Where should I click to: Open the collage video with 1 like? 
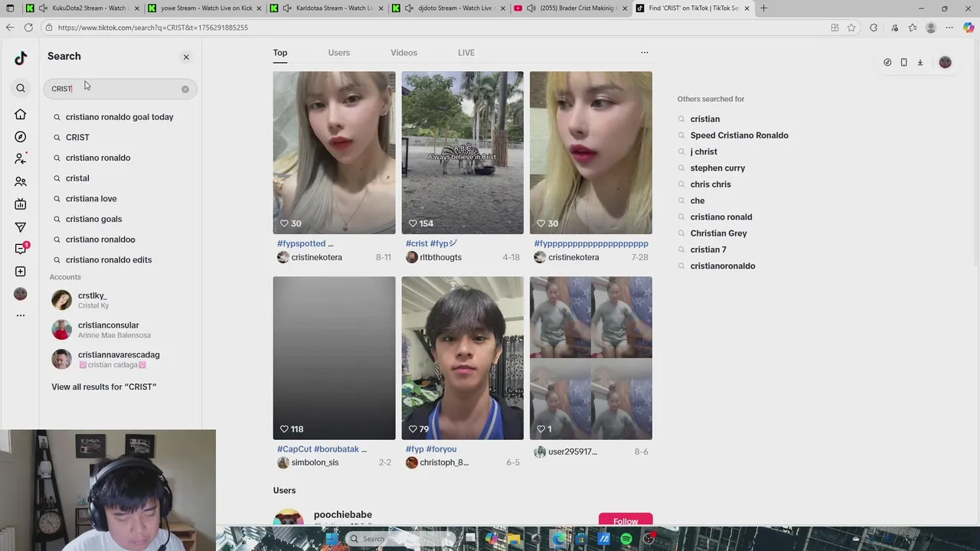pos(591,358)
